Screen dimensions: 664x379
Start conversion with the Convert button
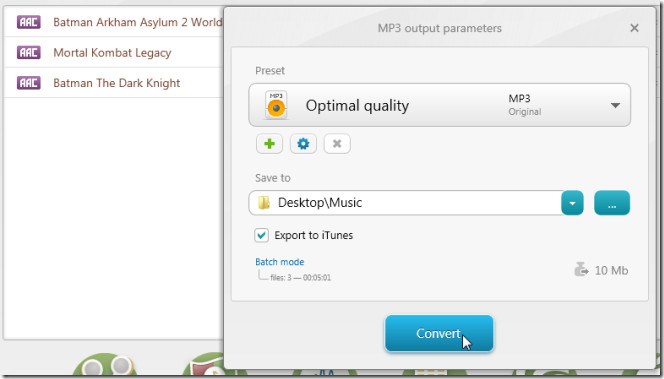[x=439, y=333]
